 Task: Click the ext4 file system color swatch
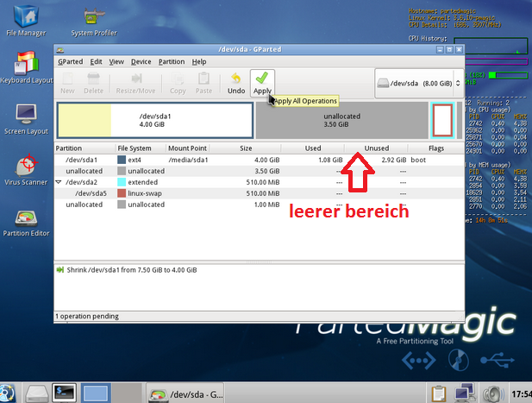pyautogui.click(x=122, y=160)
